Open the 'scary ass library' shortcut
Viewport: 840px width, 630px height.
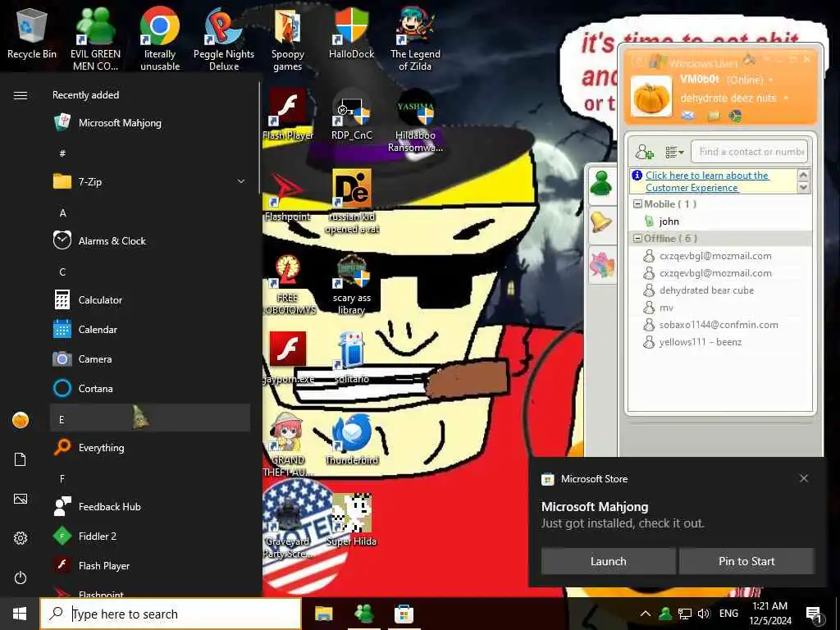click(x=351, y=284)
